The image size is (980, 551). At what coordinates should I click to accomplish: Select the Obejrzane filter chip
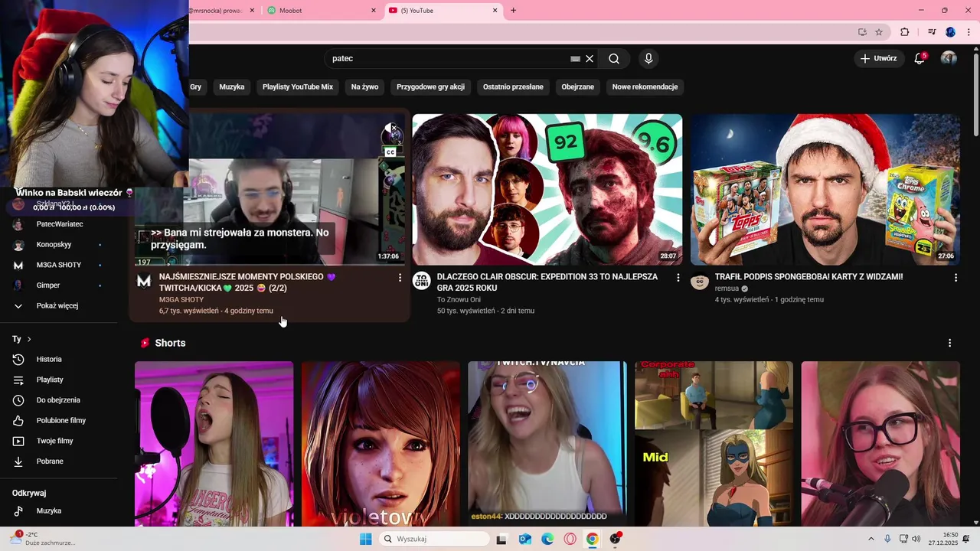click(578, 86)
